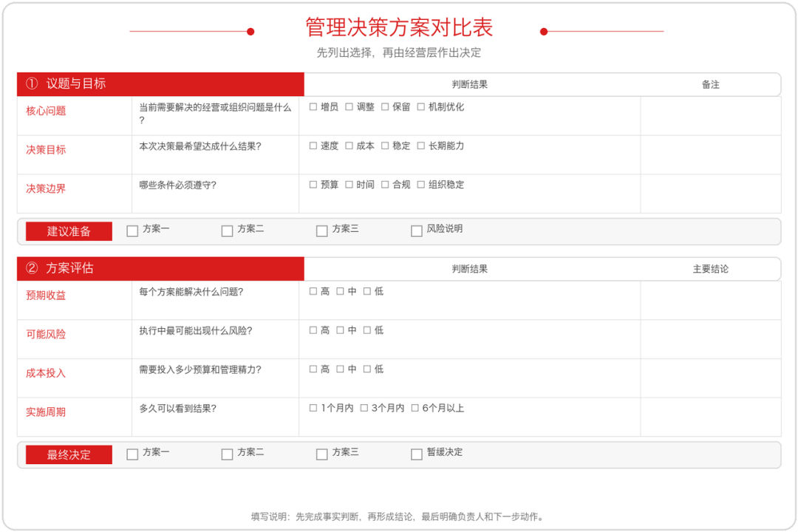This screenshot has height=532, width=798.
Task: Choose 低 for 成本投入
Action: point(367,369)
